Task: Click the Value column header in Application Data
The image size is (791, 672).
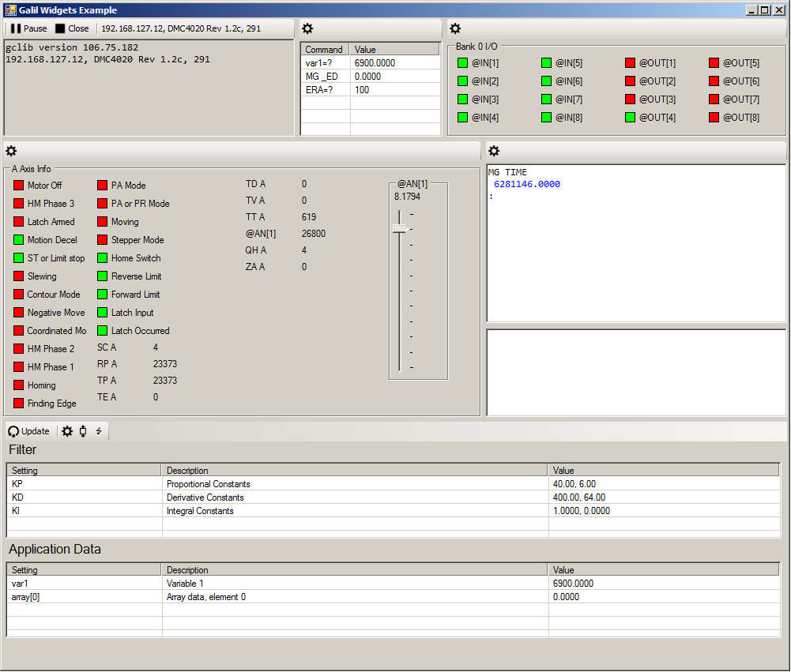Action: 664,570
